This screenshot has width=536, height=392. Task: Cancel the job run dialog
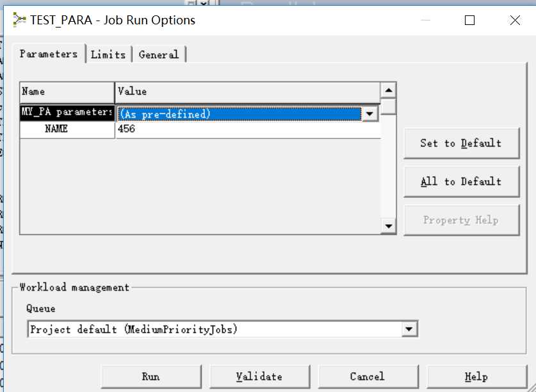click(x=368, y=377)
